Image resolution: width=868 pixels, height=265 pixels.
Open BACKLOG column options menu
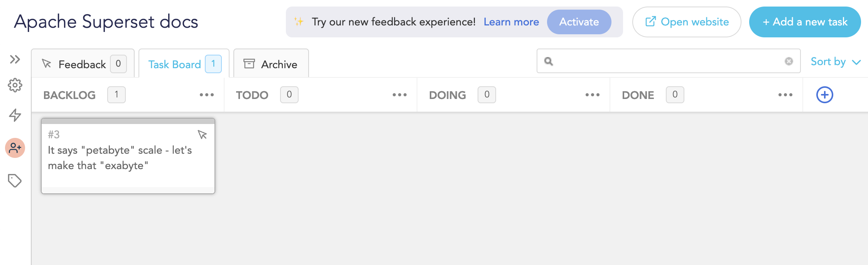pos(206,95)
